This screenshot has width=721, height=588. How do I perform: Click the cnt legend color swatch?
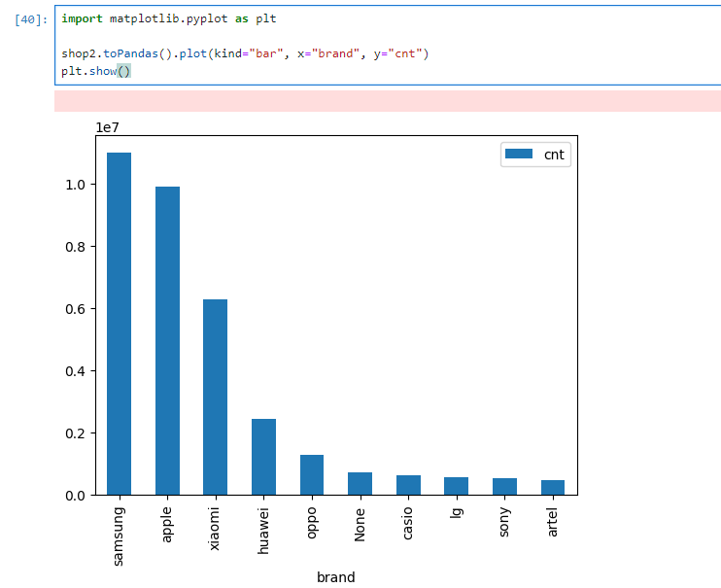tap(519, 154)
